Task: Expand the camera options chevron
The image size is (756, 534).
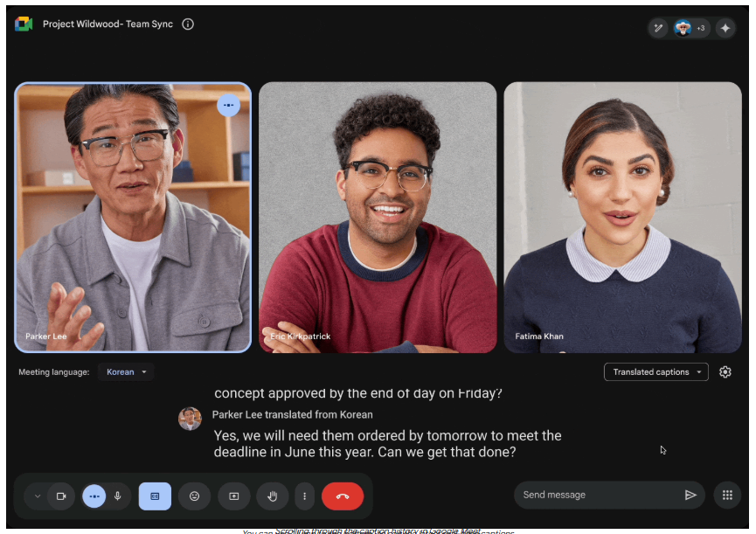Action: pos(37,496)
